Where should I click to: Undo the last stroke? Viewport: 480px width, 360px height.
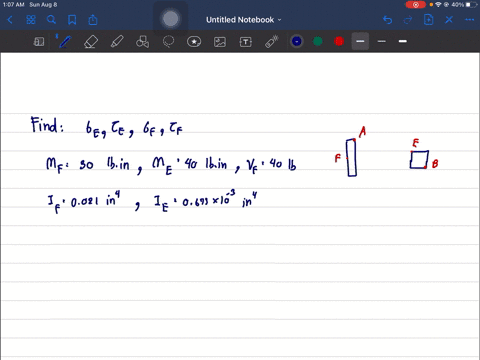coord(387,20)
